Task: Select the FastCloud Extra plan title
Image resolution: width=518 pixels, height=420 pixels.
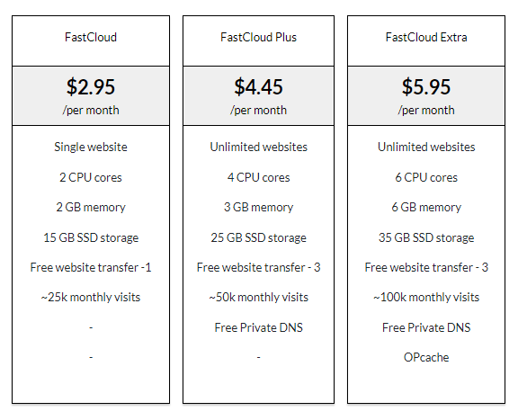Action: pyautogui.click(x=426, y=37)
